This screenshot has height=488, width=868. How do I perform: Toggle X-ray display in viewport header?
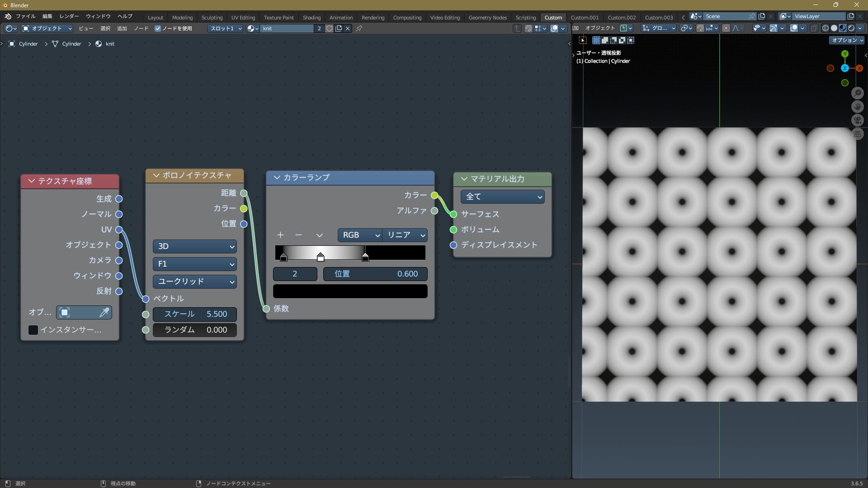[814, 28]
